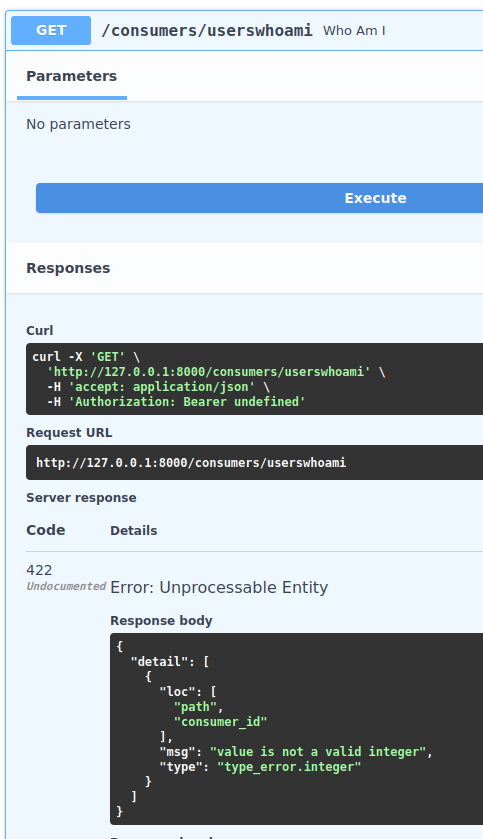Click 'Error: Unprocessable Entity' message
The height and width of the screenshot is (839, 483).
(219, 588)
